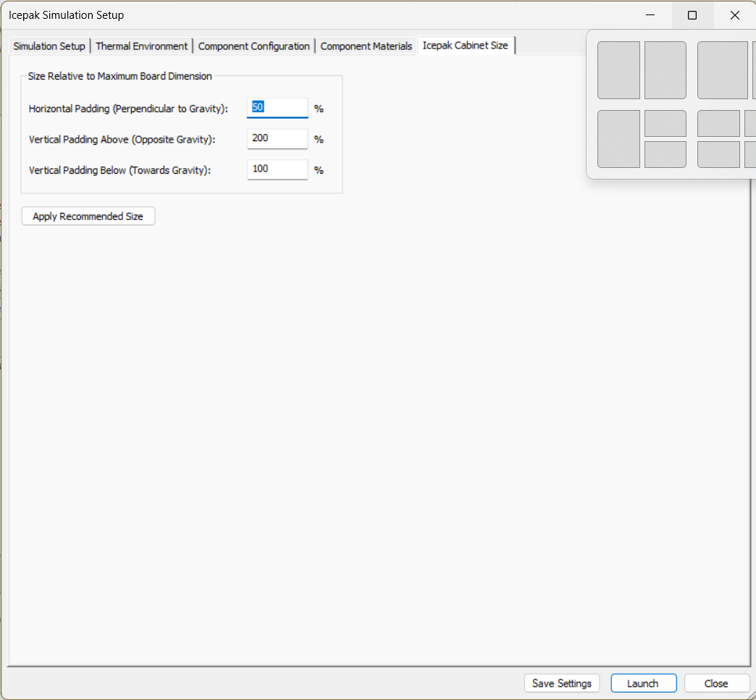The width and height of the screenshot is (756, 700).
Task: Close the window with the X icon
Action: pyautogui.click(x=735, y=15)
